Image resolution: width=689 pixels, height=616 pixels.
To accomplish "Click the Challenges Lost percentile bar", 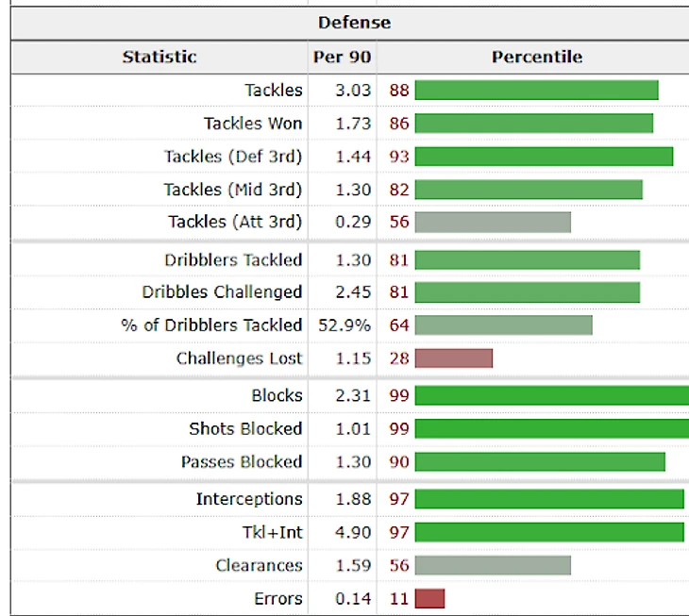I will tap(453, 358).
